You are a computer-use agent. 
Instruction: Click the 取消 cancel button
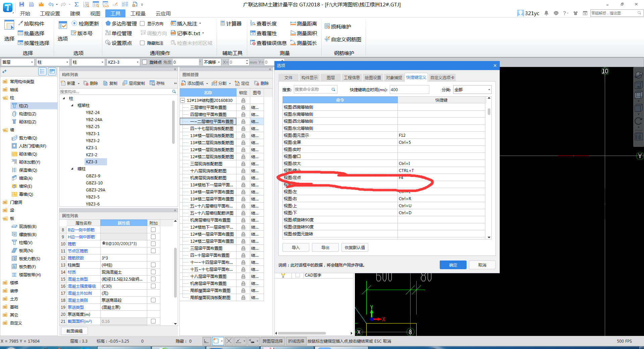[x=482, y=265]
